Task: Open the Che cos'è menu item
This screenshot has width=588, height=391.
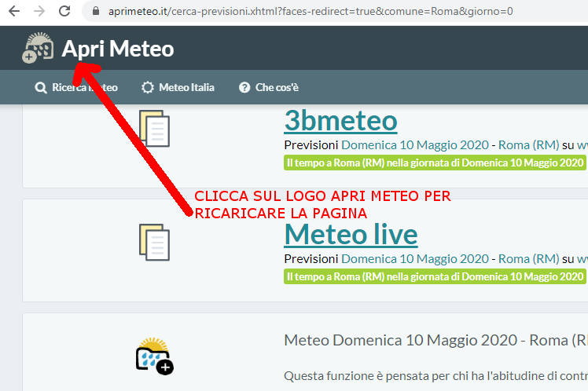Action: click(x=269, y=87)
